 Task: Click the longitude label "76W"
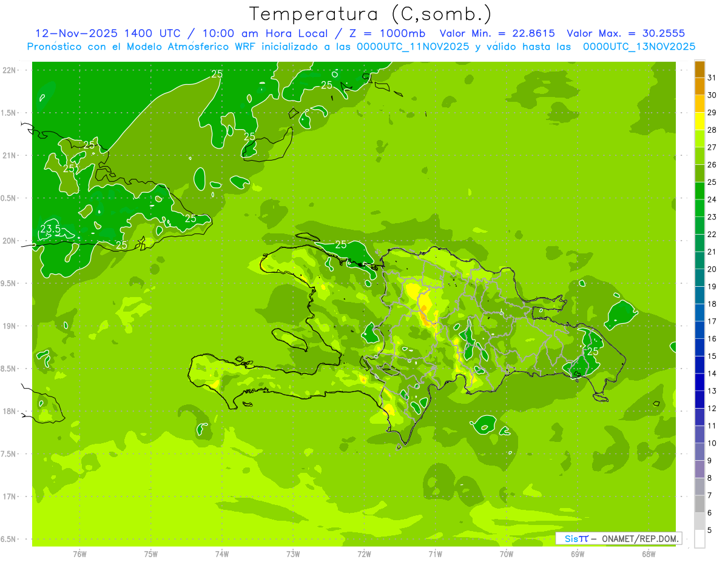[79, 554]
